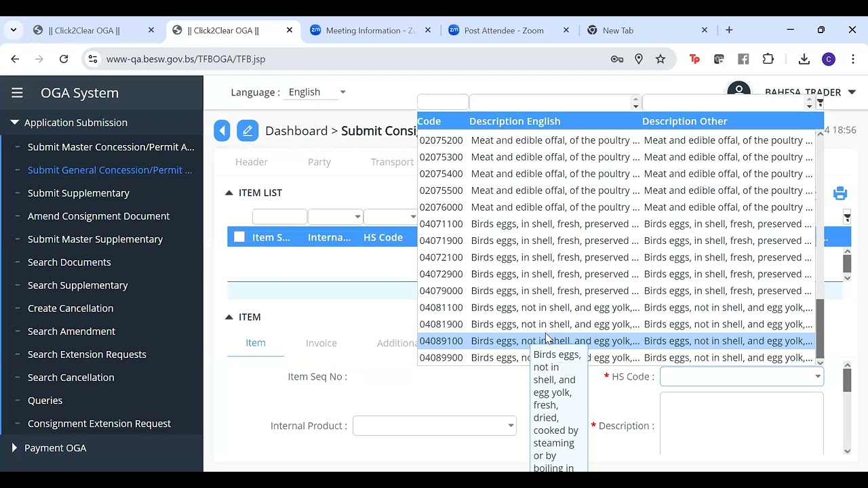Screen dimensions: 868x488
Task: Click the HS code list vertical scrollbar thumb
Action: 820,328
